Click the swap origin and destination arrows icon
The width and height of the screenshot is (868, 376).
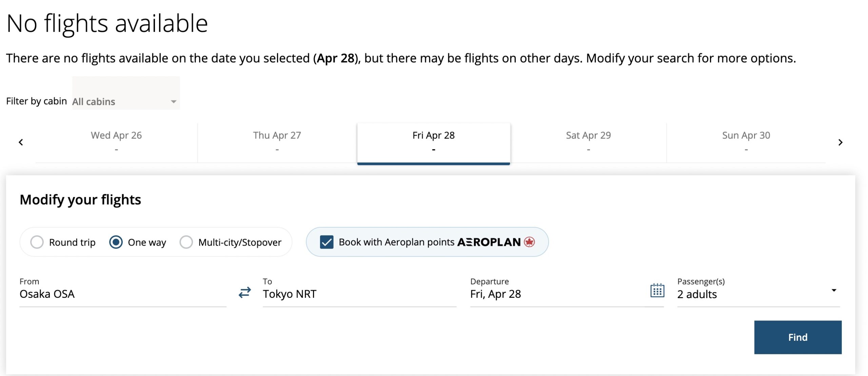point(244,292)
